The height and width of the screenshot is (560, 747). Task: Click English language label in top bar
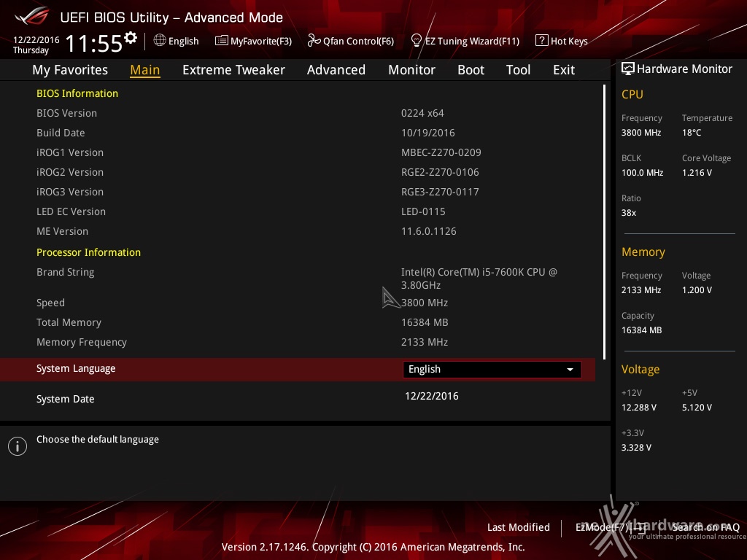coord(183,42)
